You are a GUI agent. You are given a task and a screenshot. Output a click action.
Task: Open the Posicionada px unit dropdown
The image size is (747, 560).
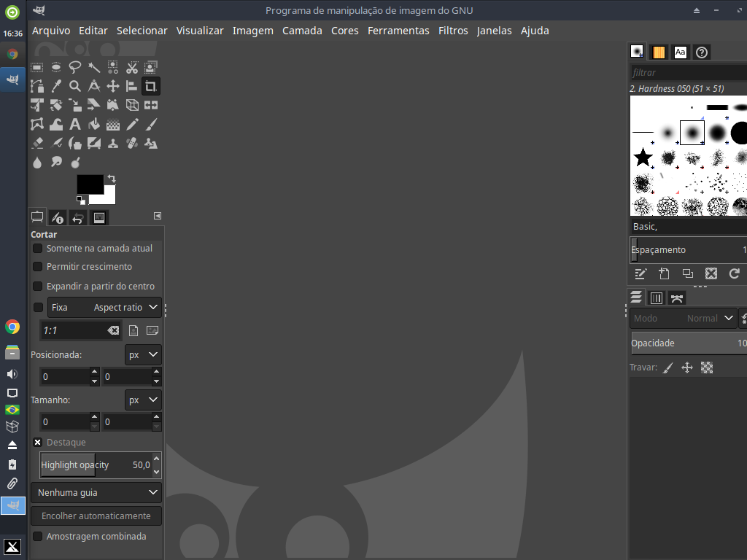tap(143, 355)
